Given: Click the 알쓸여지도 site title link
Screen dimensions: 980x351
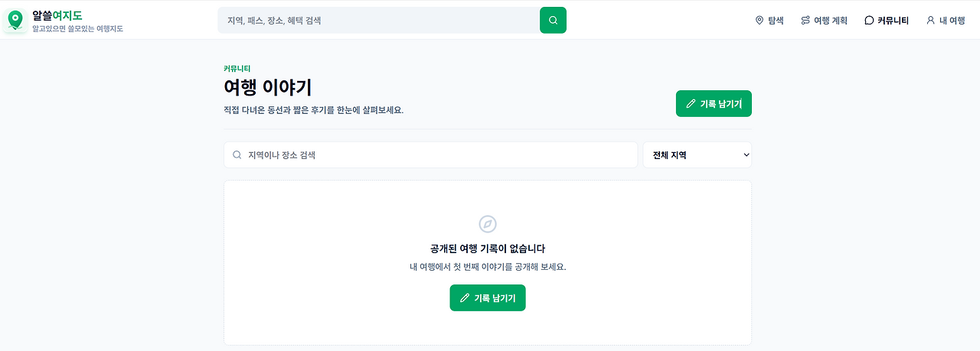Looking at the screenshot, I should point(57,15).
